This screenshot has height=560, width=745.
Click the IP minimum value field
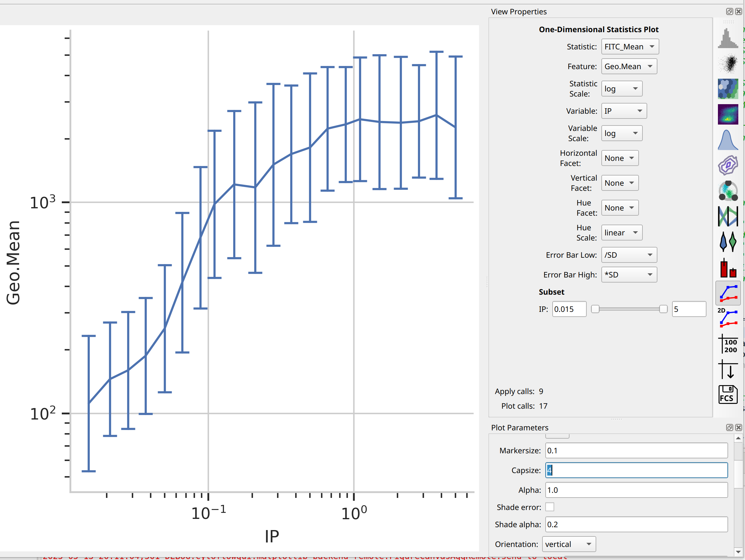tap(569, 309)
